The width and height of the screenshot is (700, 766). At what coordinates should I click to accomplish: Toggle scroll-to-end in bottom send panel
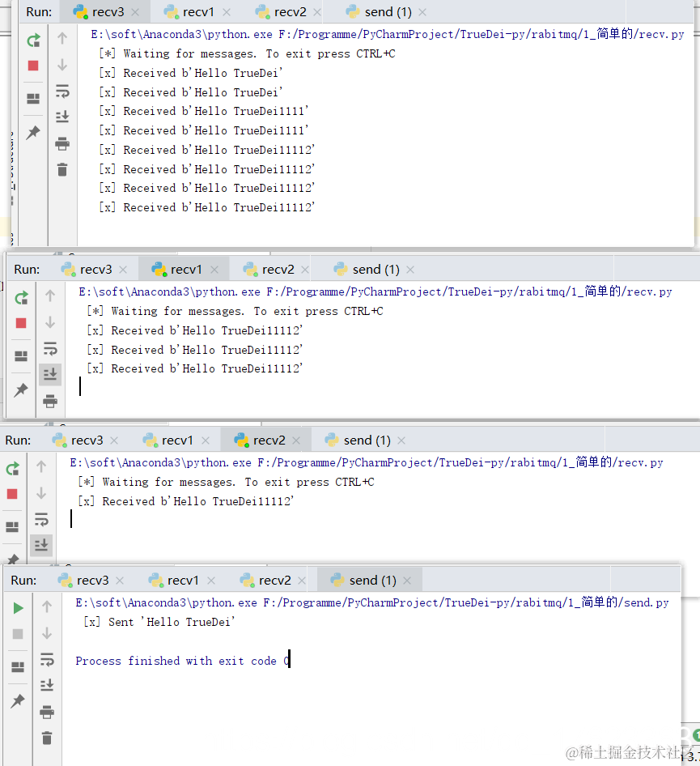47,685
